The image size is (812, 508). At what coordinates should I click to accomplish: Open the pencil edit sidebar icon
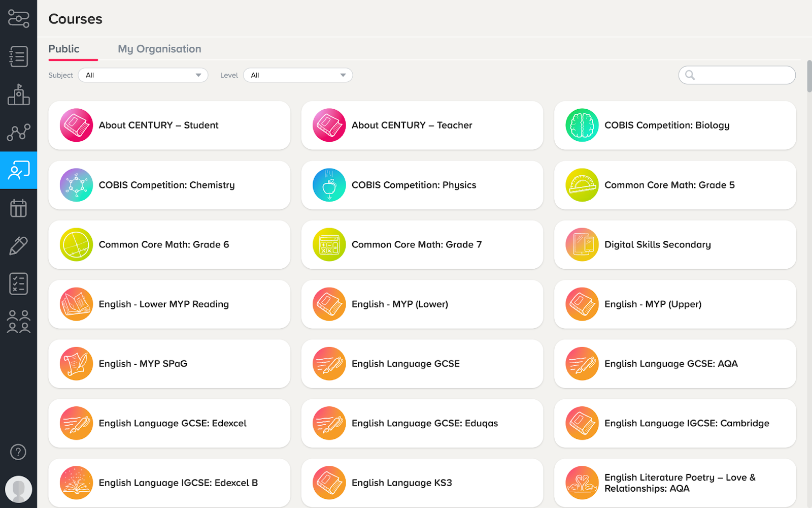pyautogui.click(x=18, y=246)
